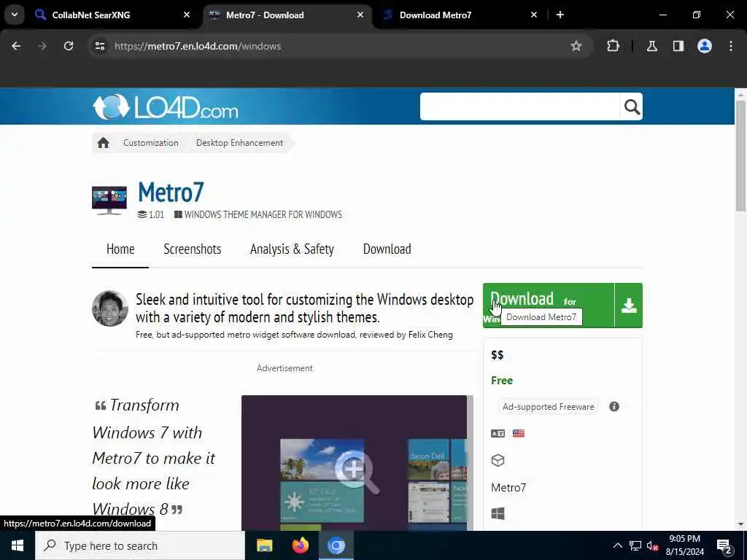The width and height of the screenshot is (747, 560).
Task: Open new tab with plus button
Action: point(560,15)
